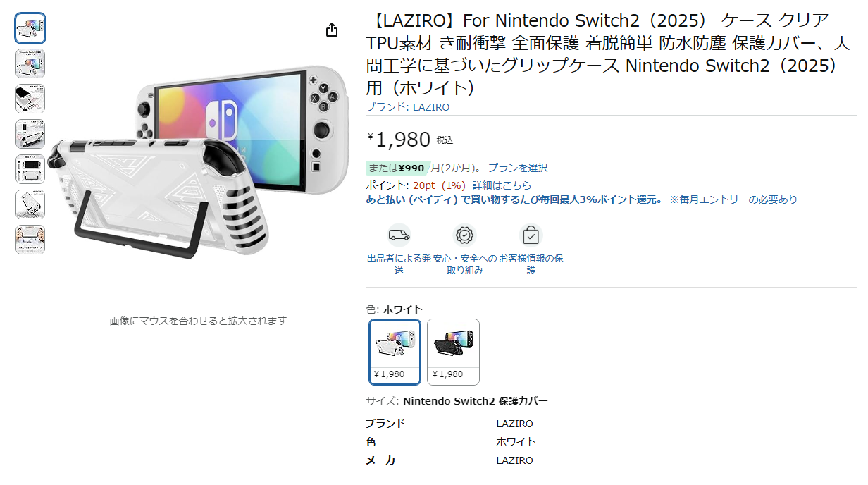
Task: Select the second product thumbnail image
Action: [x=30, y=63]
